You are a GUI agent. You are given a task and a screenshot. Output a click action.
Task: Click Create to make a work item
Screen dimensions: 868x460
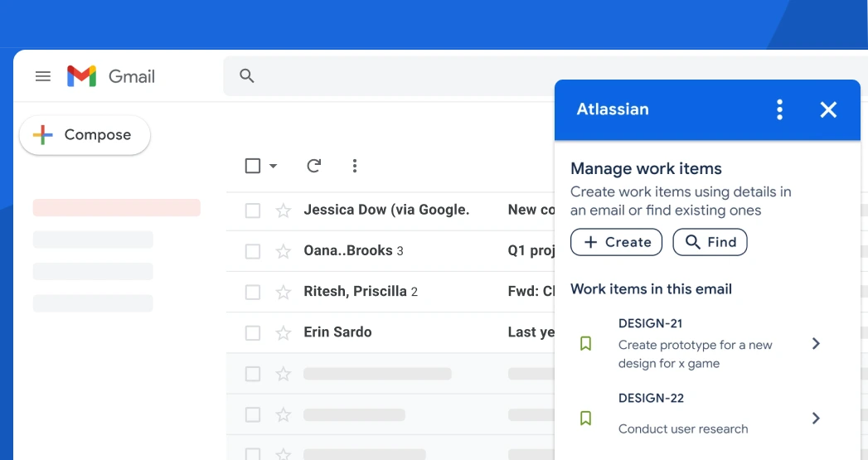click(616, 242)
